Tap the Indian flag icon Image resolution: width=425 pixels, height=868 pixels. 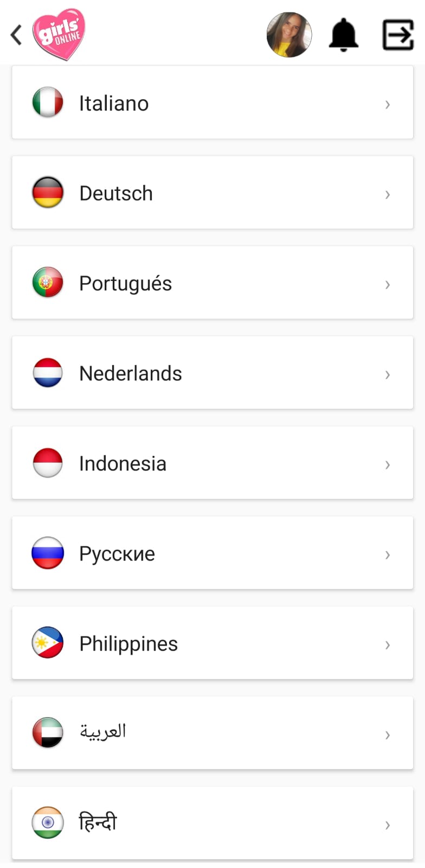click(x=48, y=823)
